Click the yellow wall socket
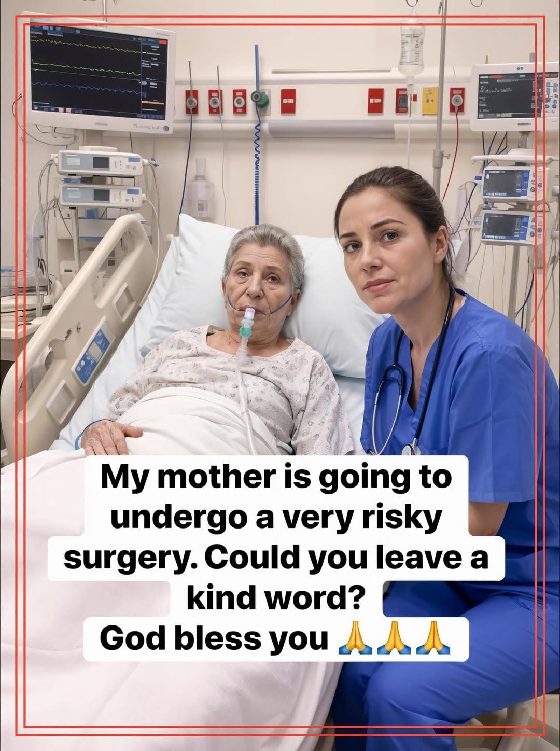This screenshot has height=751, width=560. (x=429, y=100)
